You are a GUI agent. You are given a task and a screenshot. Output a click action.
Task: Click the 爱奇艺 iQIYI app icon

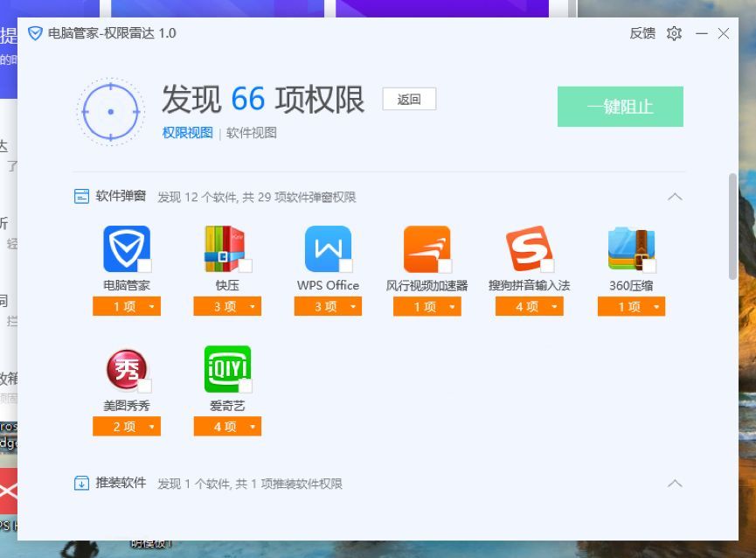pos(227,369)
